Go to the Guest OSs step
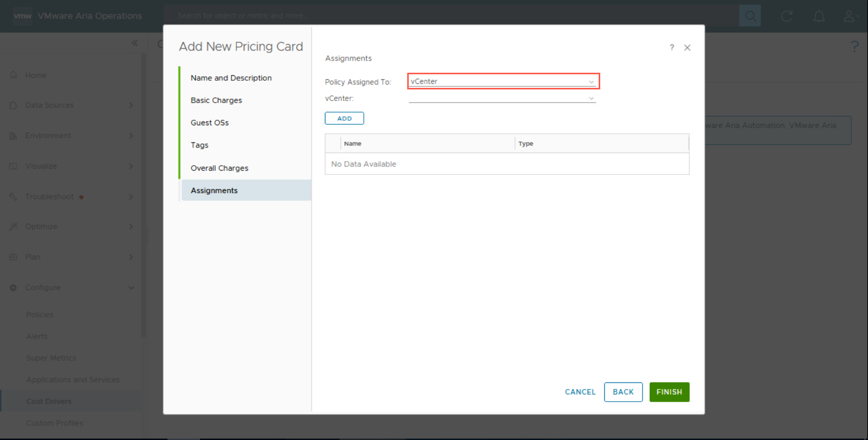The height and width of the screenshot is (440, 868). click(x=210, y=123)
